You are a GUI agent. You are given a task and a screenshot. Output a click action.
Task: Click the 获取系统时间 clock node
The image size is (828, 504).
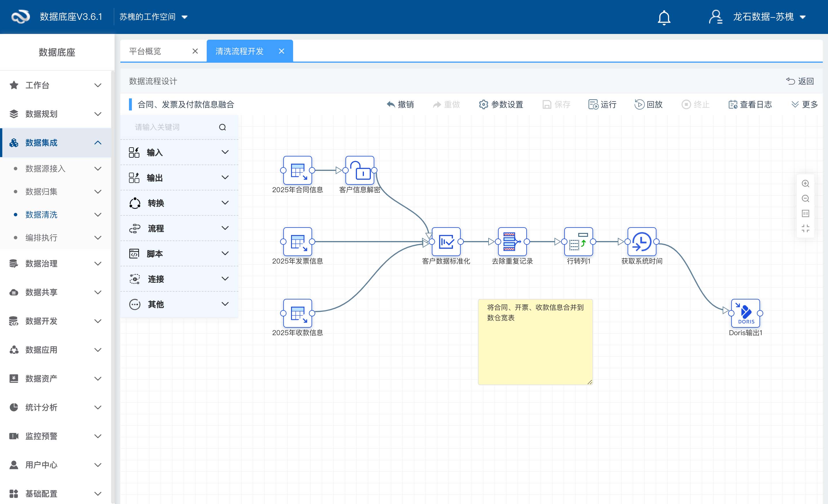[x=641, y=241]
